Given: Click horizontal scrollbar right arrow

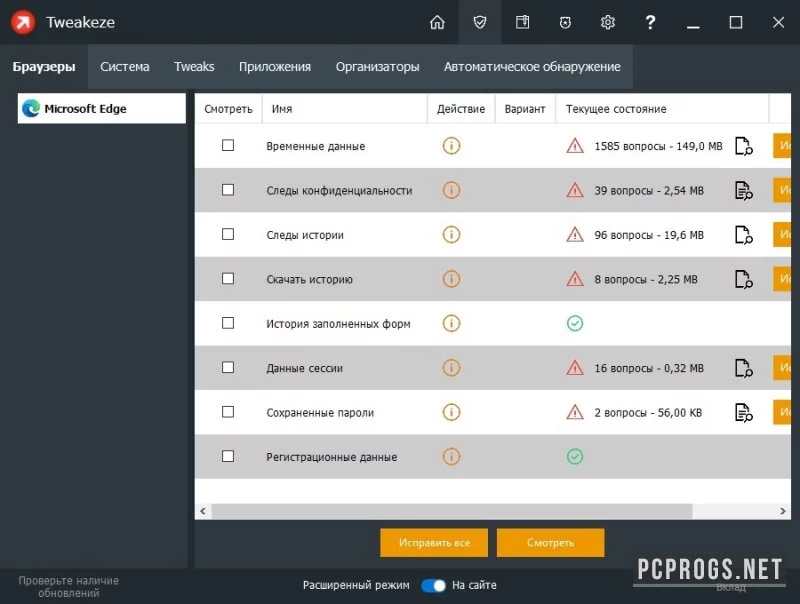Looking at the screenshot, I should point(783,511).
